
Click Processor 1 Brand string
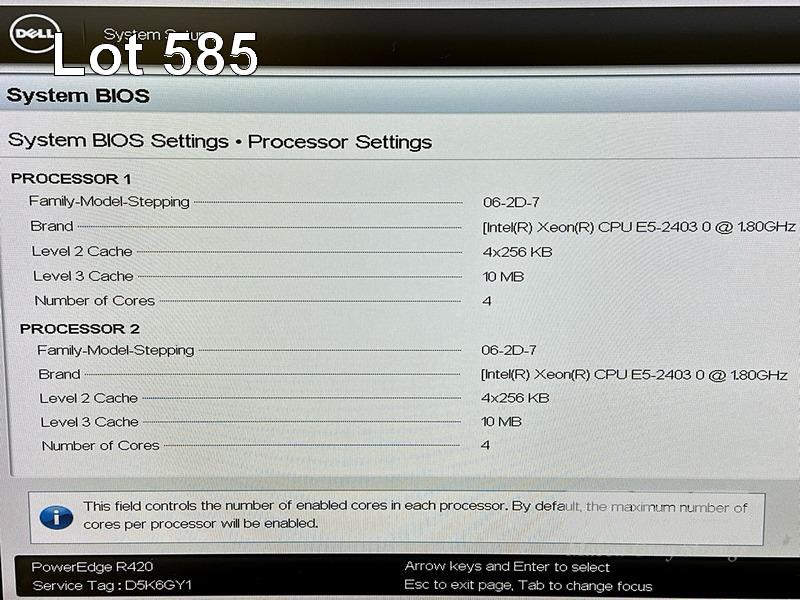point(639,227)
